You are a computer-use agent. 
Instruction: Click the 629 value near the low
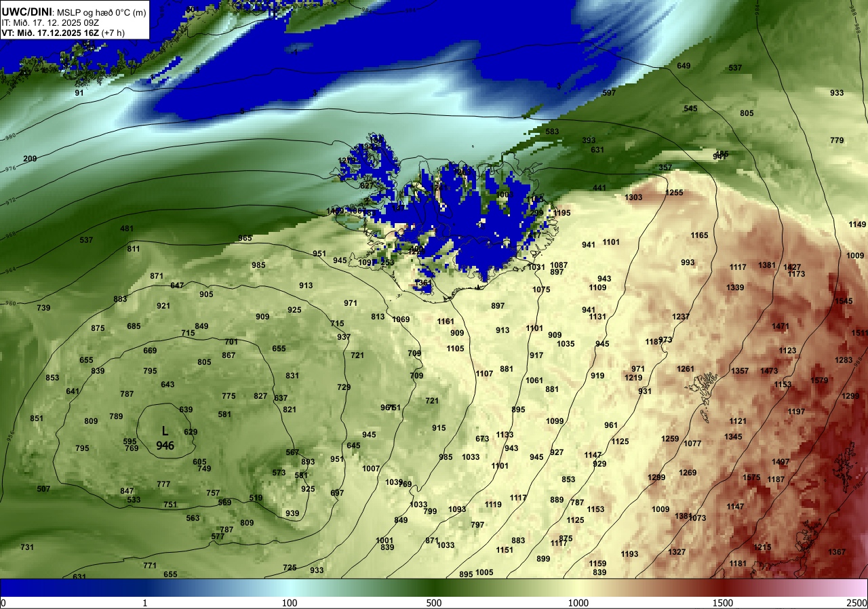[x=191, y=432]
